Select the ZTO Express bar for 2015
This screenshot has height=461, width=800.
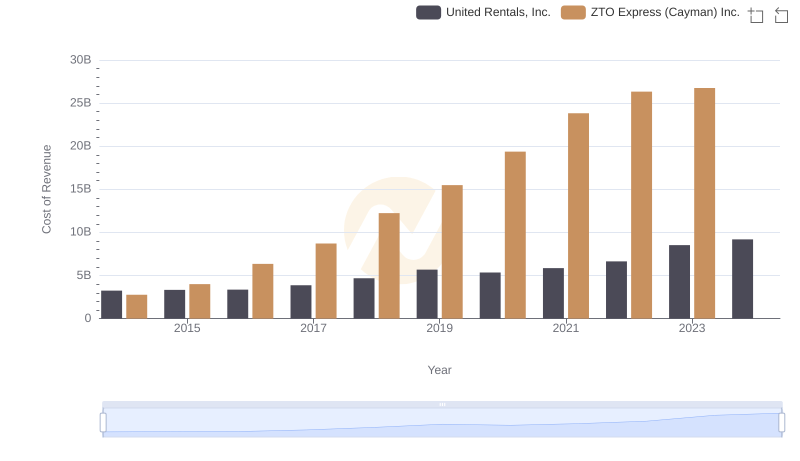tap(200, 301)
